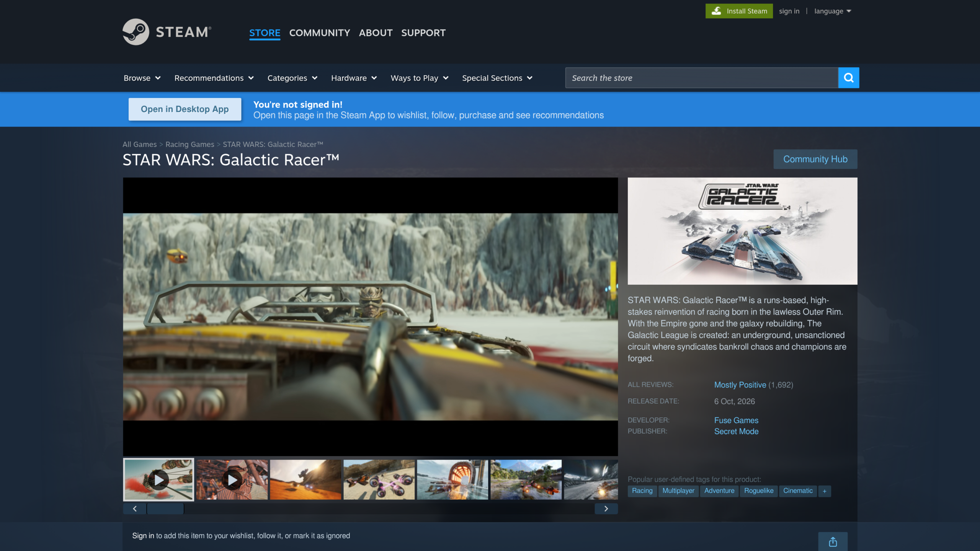
Task: Open developer Fuse Games link
Action: [x=736, y=420]
